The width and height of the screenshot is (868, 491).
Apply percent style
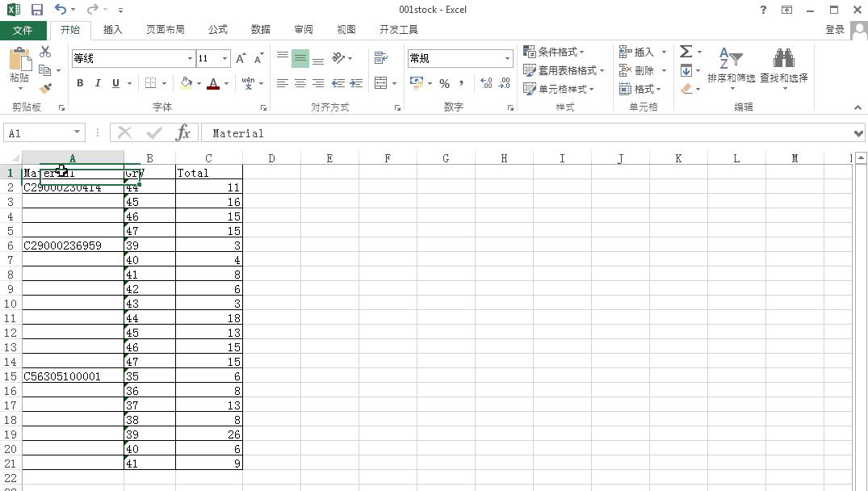point(445,84)
